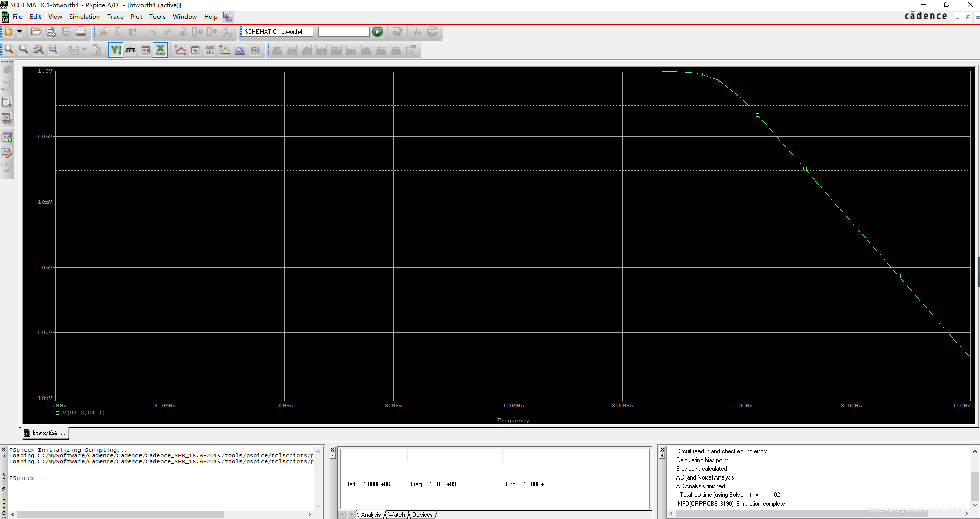Click the Zoom In magnifier icon

click(9, 50)
